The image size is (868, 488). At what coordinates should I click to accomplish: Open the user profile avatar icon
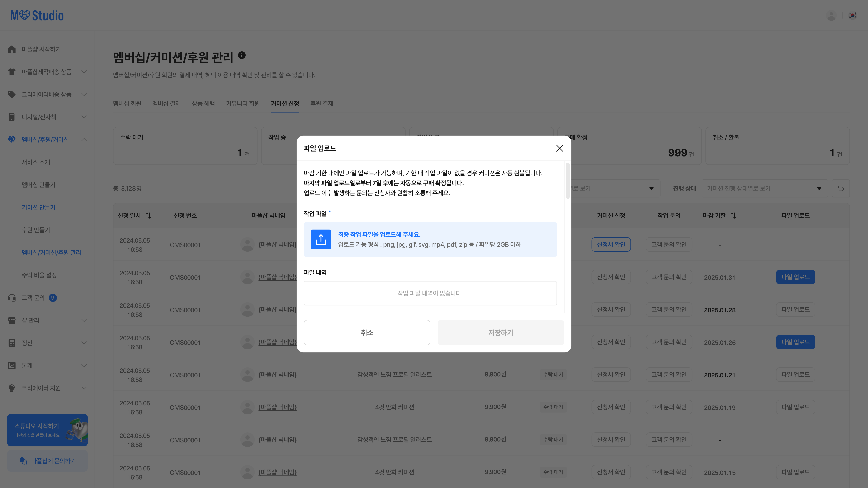(x=831, y=16)
